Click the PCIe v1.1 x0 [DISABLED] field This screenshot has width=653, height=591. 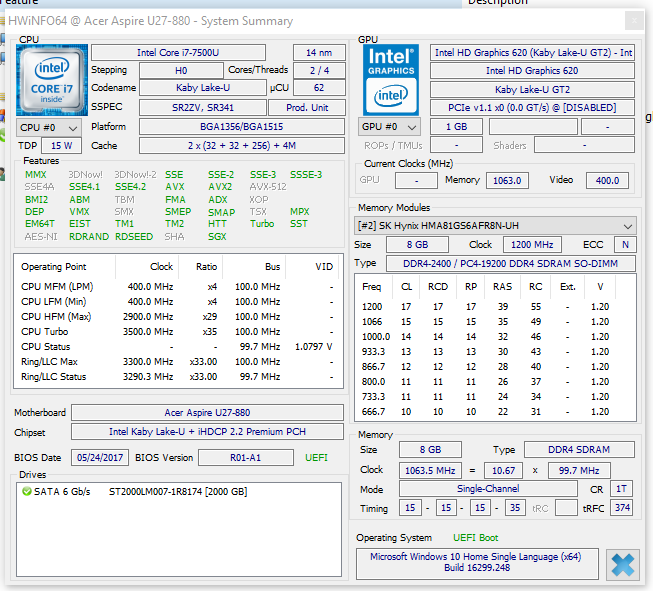click(x=532, y=107)
